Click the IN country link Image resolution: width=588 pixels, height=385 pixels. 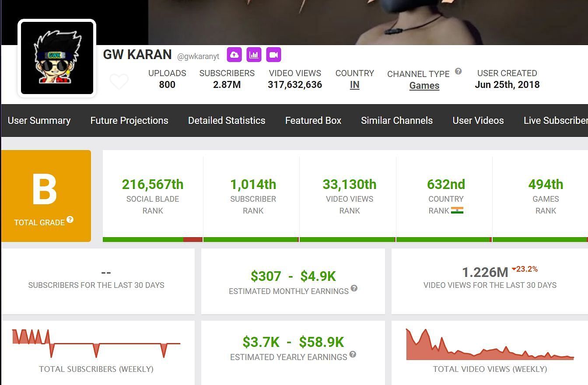click(355, 85)
